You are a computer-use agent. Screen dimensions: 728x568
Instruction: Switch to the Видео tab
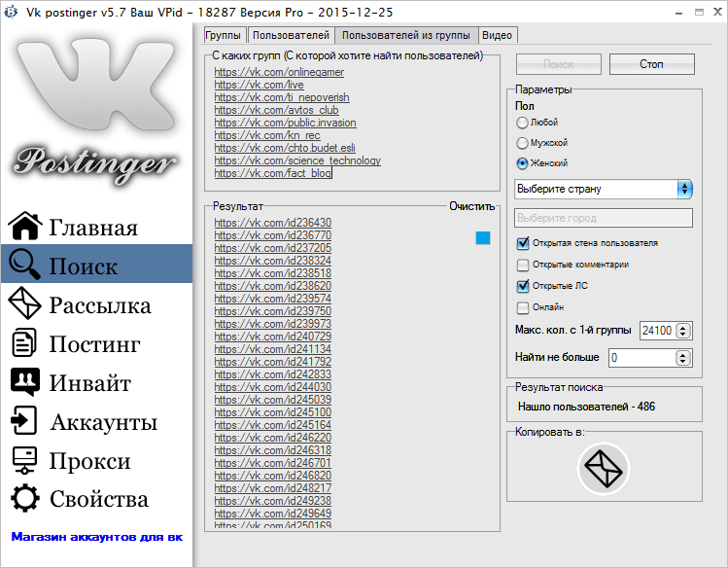497,35
